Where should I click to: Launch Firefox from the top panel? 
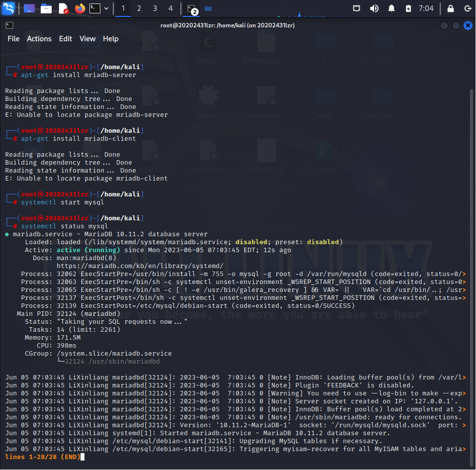[x=80, y=8]
